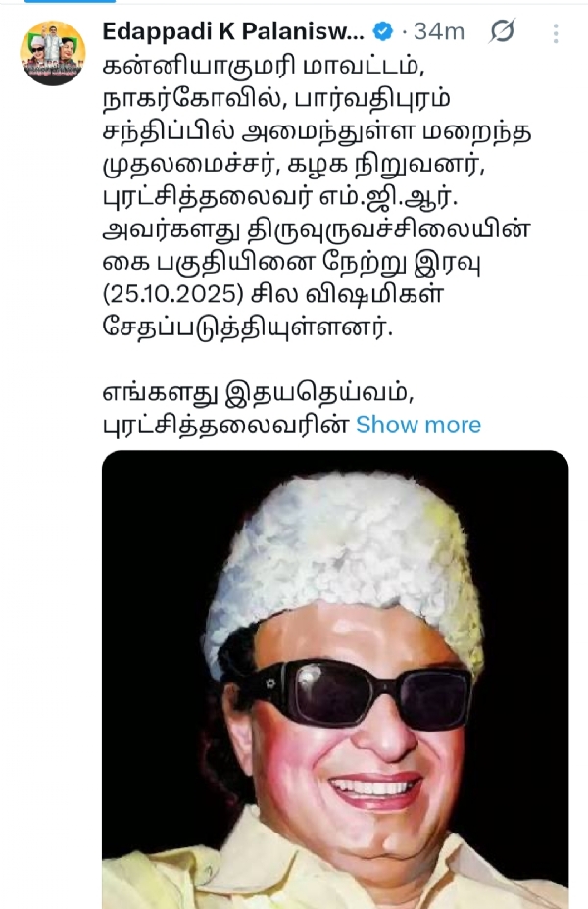Click the first line about கன்னியாகுமரி மாவட்டம்
The width and height of the screenshot is (588, 909).
tap(263, 66)
